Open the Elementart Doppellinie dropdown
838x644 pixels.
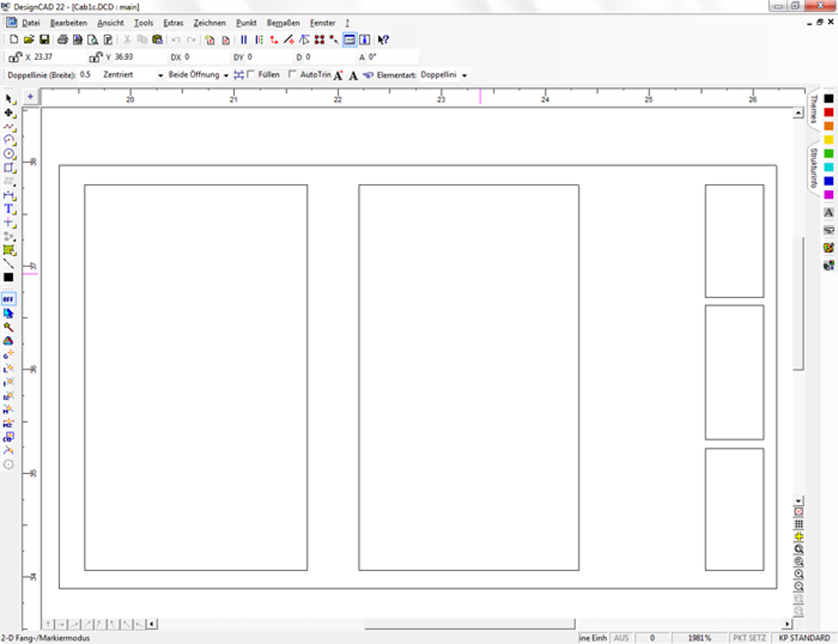click(463, 73)
